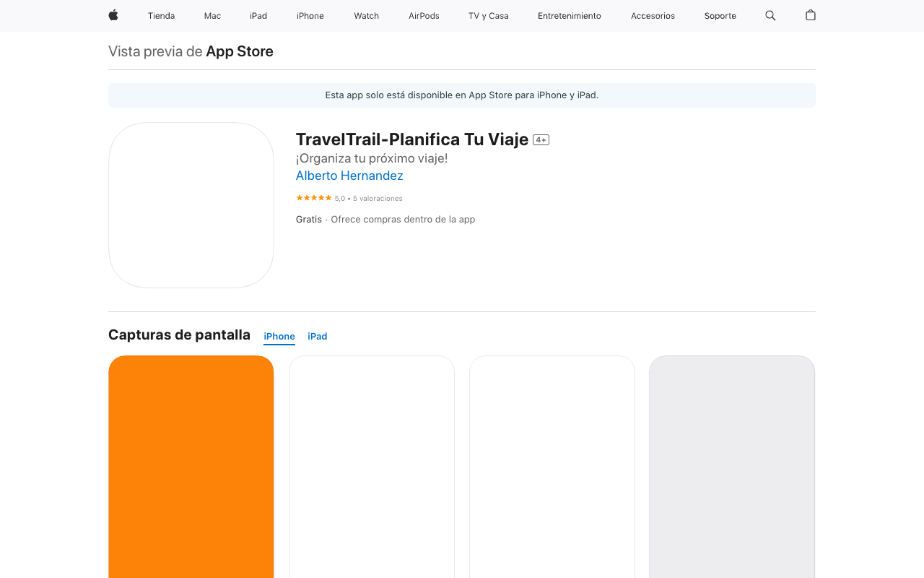Click '¡Organiza tu próximo viaje!' subtitle
Screen dimensions: 924x578
click(x=372, y=158)
